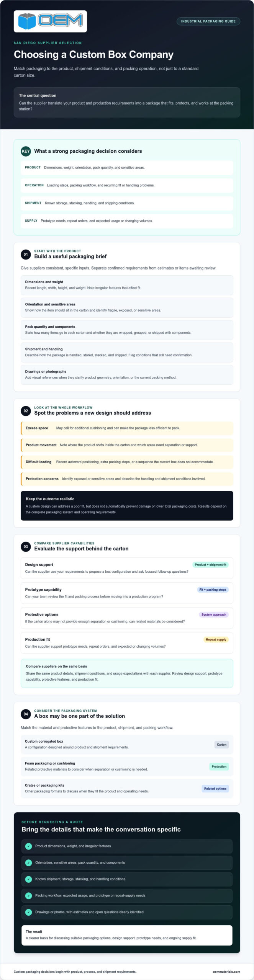Click the Carton label tag

coord(221,745)
